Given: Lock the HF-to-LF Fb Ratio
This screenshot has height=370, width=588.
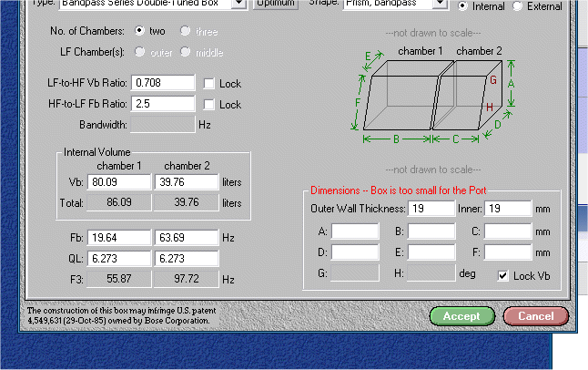Looking at the screenshot, I should click(208, 104).
